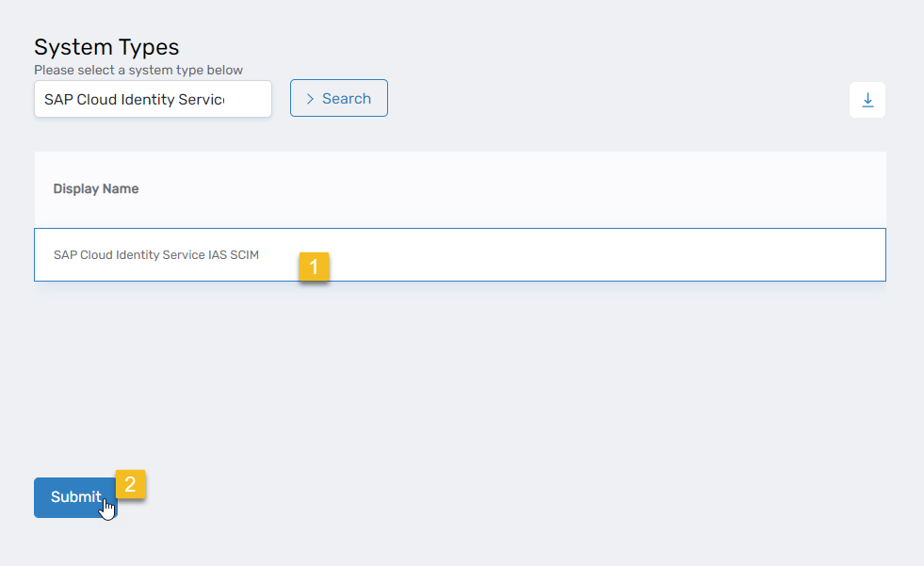Click the chevron arrow inside the Search button
Screen dimensions: 924x566
tap(310, 99)
